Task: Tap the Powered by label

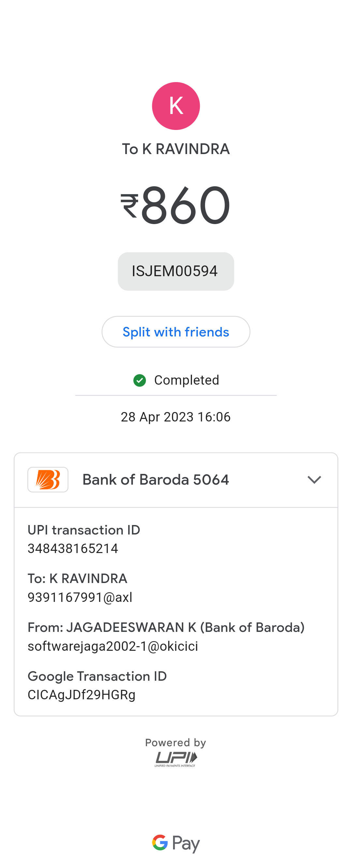Action: pyautogui.click(x=176, y=743)
